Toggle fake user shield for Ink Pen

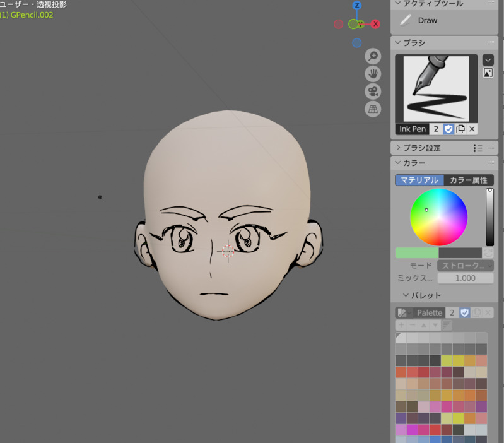(x=448, y=129)
